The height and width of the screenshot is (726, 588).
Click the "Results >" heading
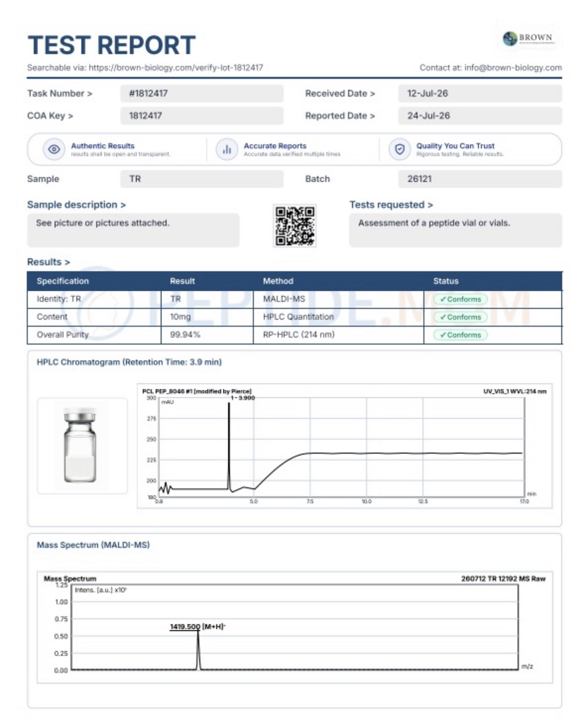pos(49,262)
